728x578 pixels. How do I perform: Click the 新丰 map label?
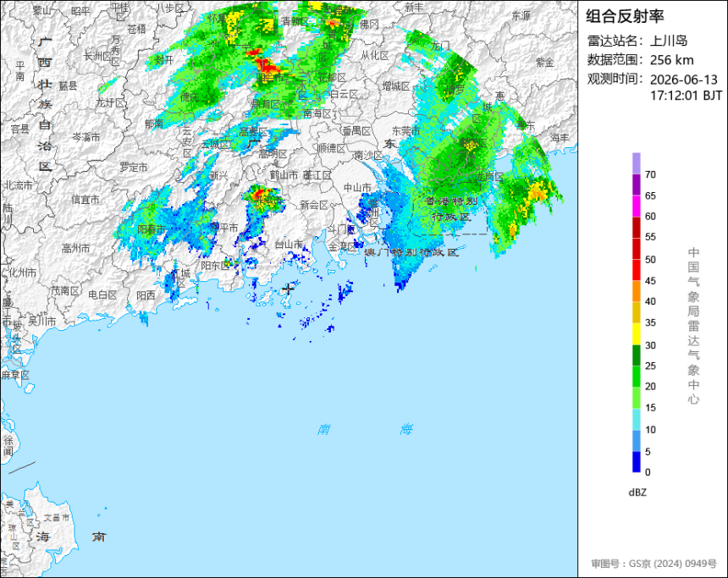(414, 8)
